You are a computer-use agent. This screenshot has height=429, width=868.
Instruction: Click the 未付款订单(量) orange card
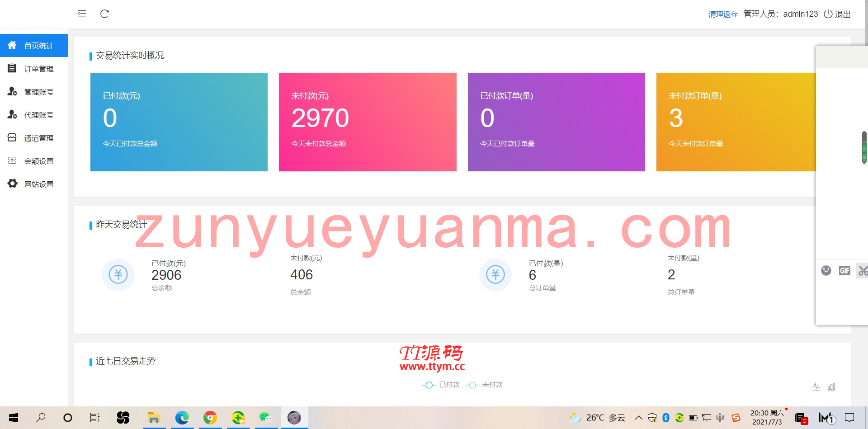pos(736,122)
